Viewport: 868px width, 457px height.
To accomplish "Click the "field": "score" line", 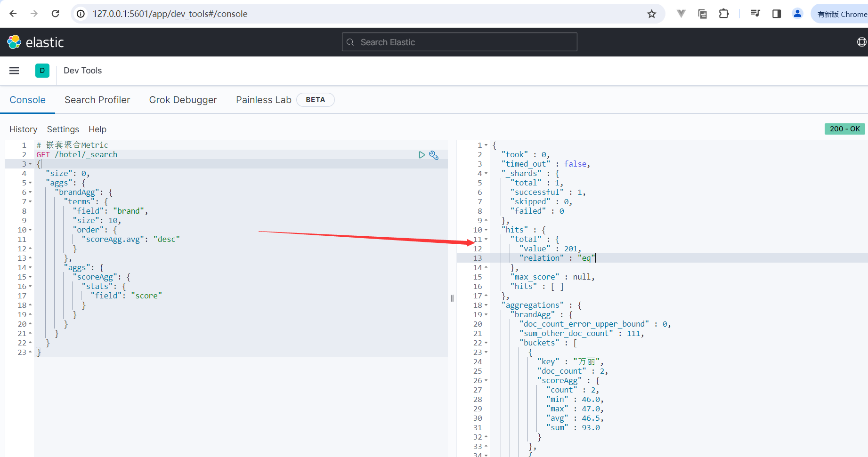I will click(126, 296).
